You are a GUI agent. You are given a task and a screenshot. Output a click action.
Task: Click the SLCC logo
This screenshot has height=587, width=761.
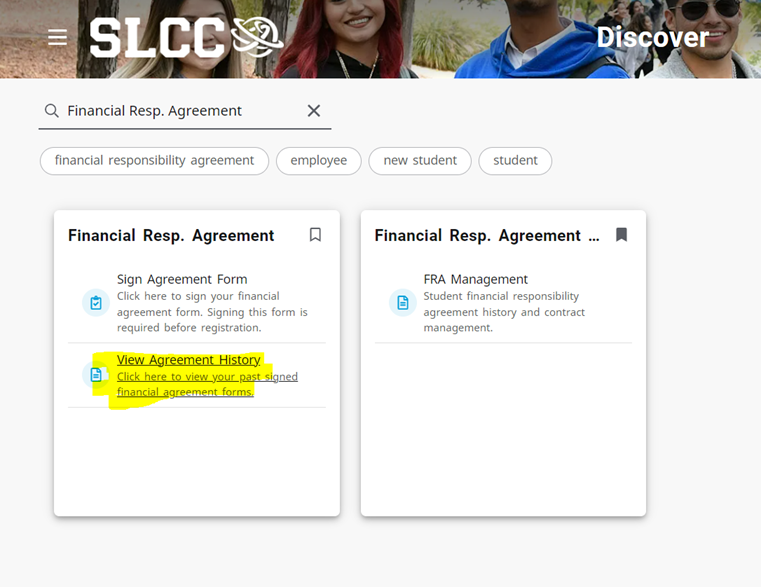click(186, 37)
